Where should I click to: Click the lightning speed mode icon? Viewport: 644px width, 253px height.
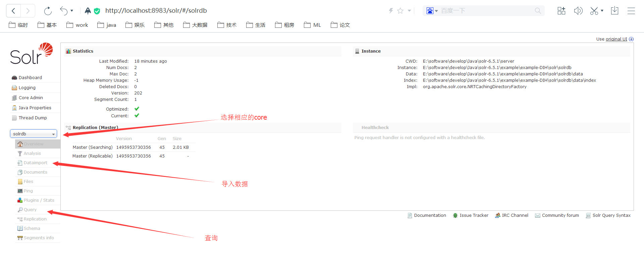pyautogui.click(x=391, y=11)
